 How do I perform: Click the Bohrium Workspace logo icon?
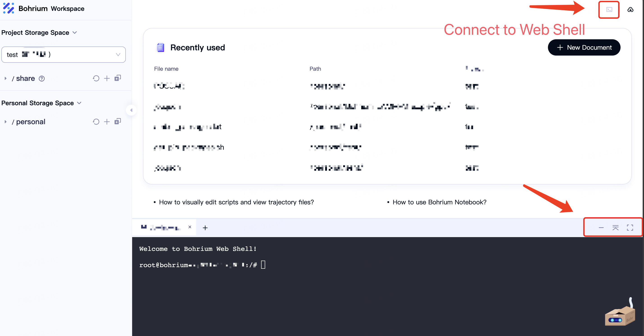(x=9, y=9)
